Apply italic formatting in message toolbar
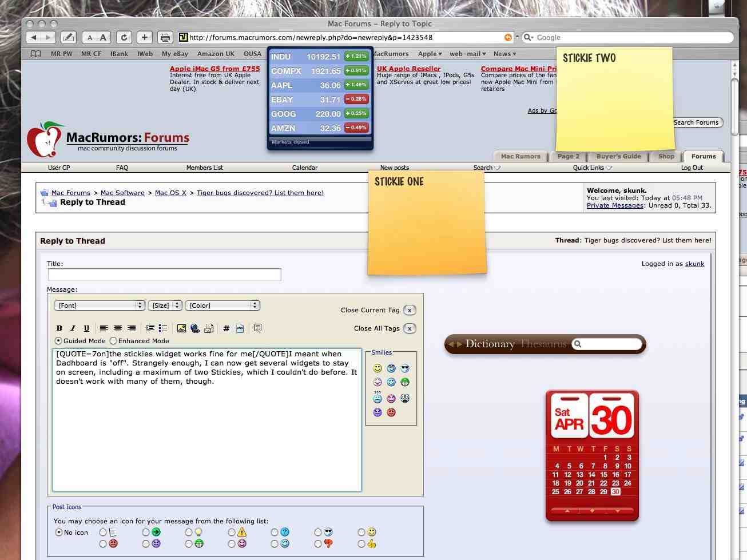Screen dimensions: 747x560 point(73,328)
